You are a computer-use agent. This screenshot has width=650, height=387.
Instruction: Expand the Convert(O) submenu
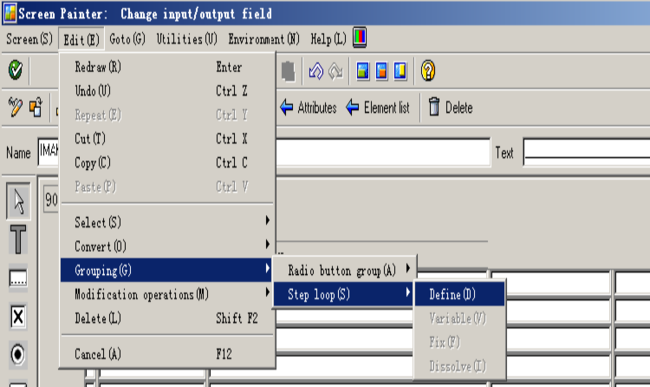167,246
